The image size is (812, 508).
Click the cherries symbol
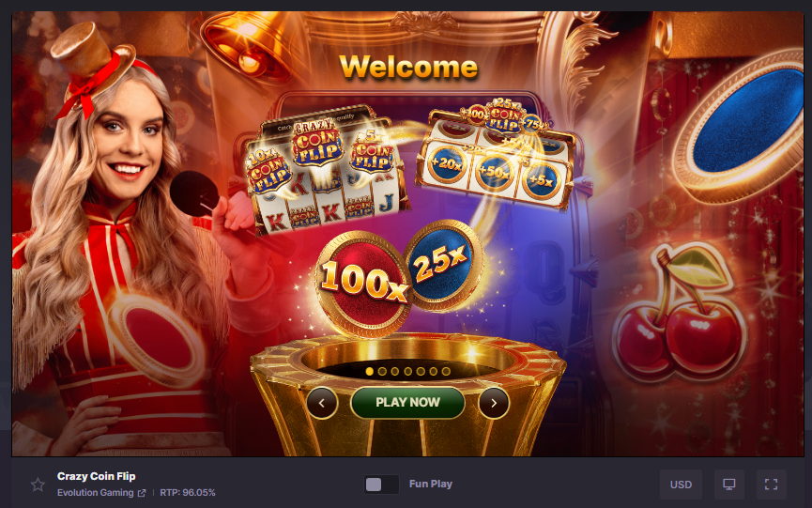(680, 314)
